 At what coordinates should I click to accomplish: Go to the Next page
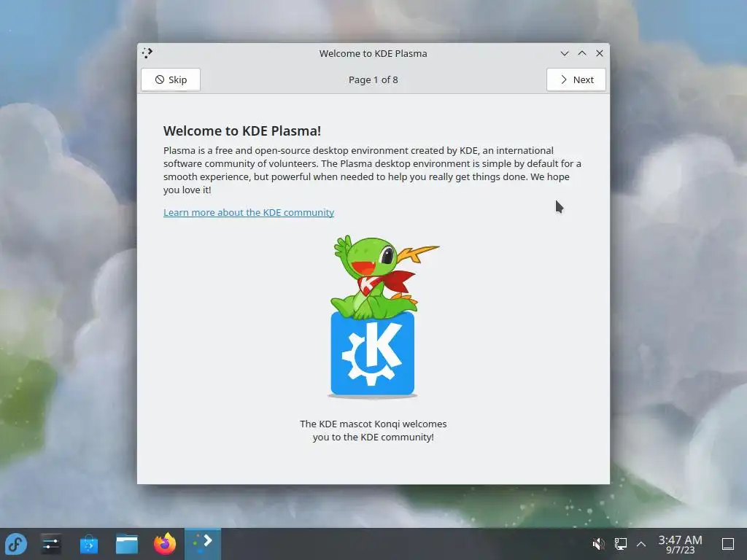coord(576,79)
